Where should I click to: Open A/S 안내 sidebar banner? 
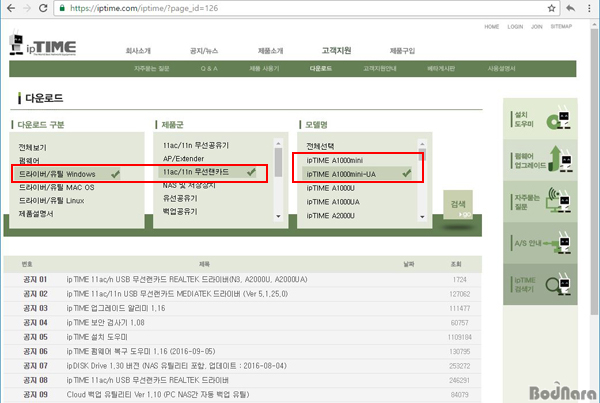click(540, 243)
